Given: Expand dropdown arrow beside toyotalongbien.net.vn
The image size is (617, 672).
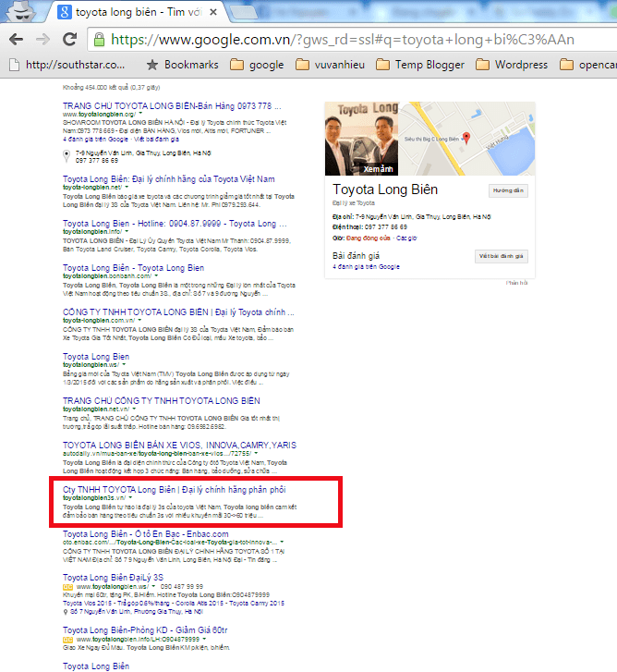Looking at the screenshot, I should point(134,409).
